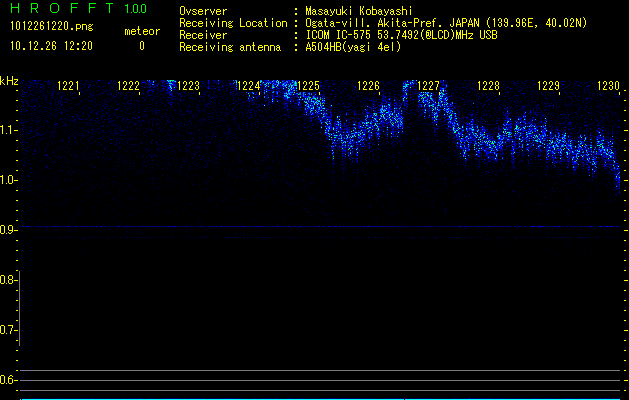Select the name Masayuki Kobayashi
The width and height of the screenshot is (629, 400).
pos(359,11)
